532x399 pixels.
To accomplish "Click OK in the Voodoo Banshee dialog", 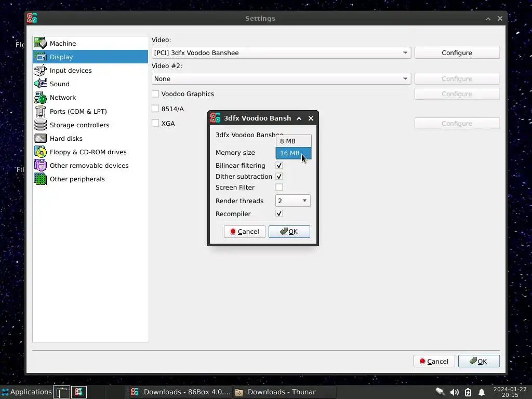I will [x=289, y=231].
